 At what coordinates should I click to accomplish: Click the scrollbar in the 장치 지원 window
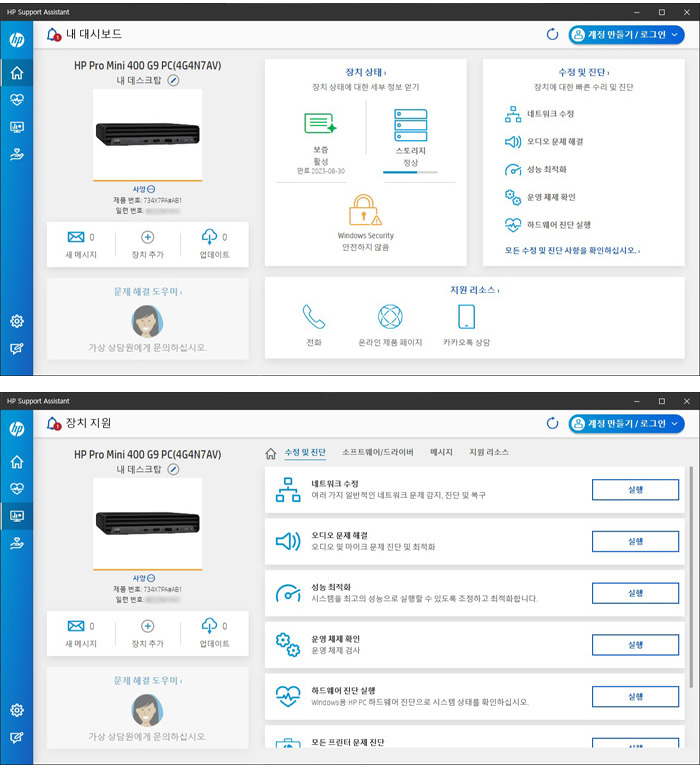pyautogui.click(x=691, y=576)
